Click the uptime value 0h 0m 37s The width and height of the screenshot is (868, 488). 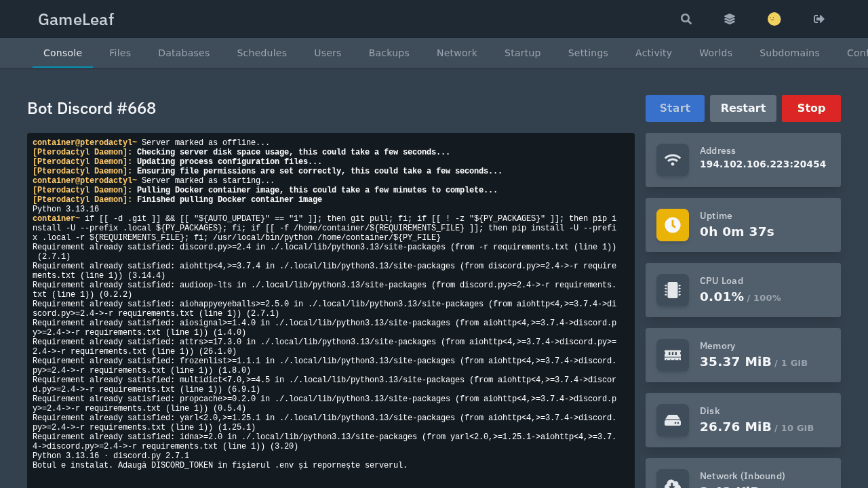737,232
